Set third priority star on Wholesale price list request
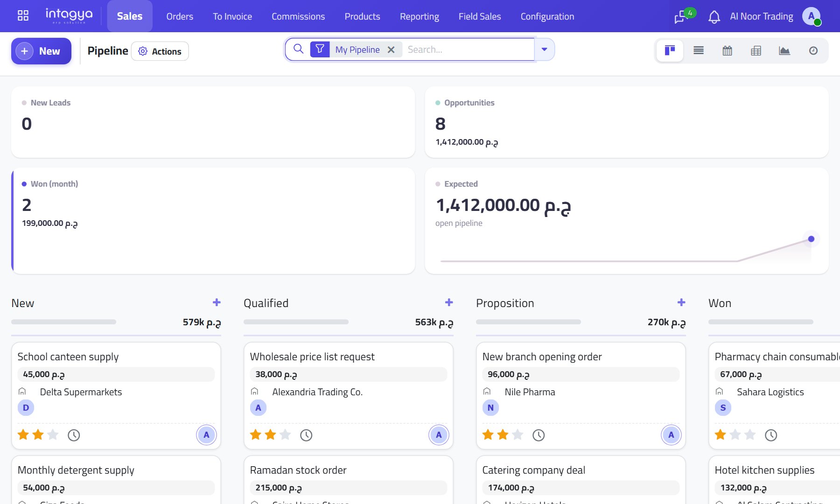 coord(285,435)
